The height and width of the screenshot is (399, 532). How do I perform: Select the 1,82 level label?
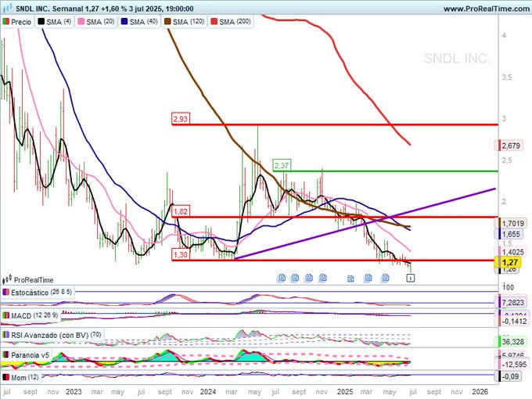[x=180, y=211]
